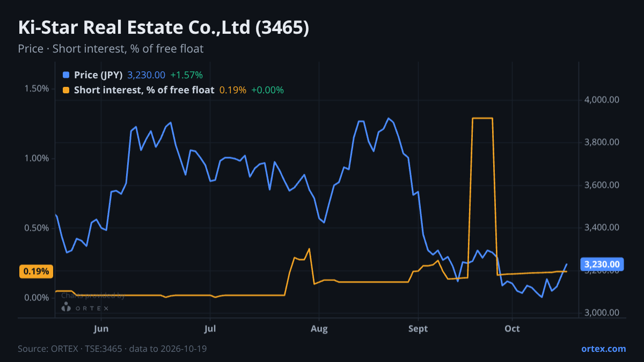Click the chart title Ki-Star Real Estate

[164, 27]
